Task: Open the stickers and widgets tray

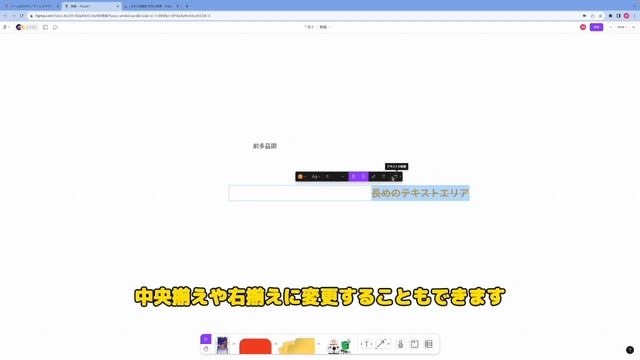Action: click(340, 346)
